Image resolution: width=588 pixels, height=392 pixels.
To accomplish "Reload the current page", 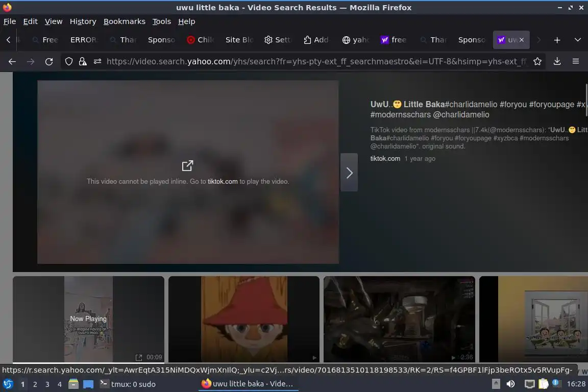I will pos(49,62).
